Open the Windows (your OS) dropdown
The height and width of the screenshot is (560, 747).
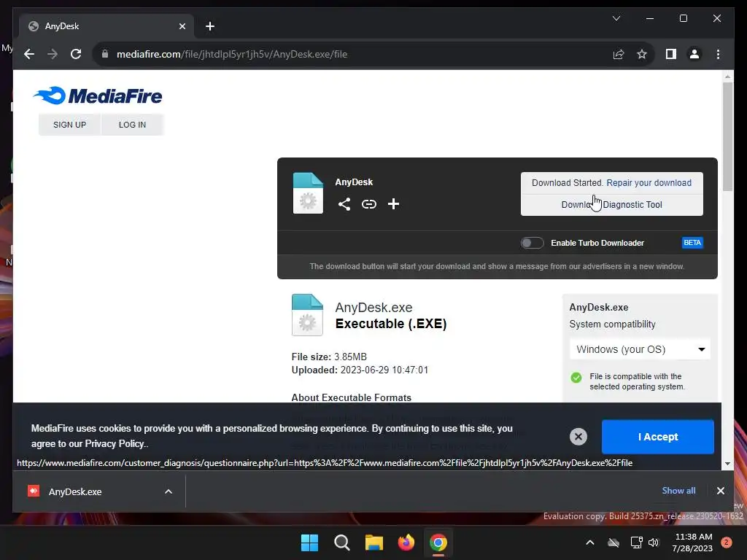pyautogui.click(x=640, y=349)
